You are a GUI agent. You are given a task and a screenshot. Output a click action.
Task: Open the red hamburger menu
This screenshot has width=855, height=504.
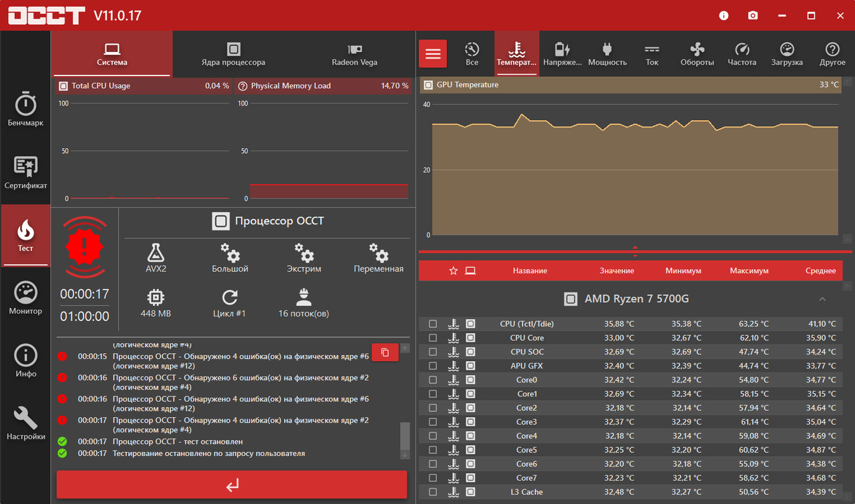click(x=433, y=53)
